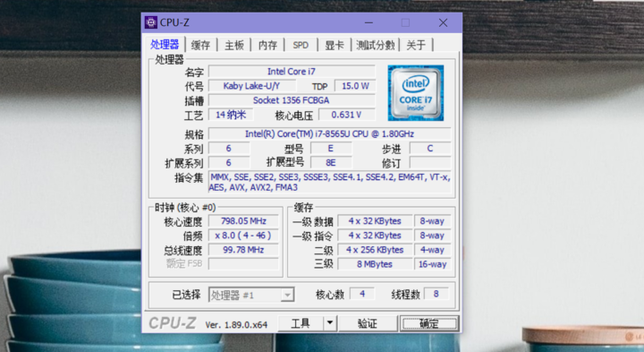Screen dimensions: 644x352
Task: Click the bus speed value 99.78 MHz
Action: tap(243, 250)
